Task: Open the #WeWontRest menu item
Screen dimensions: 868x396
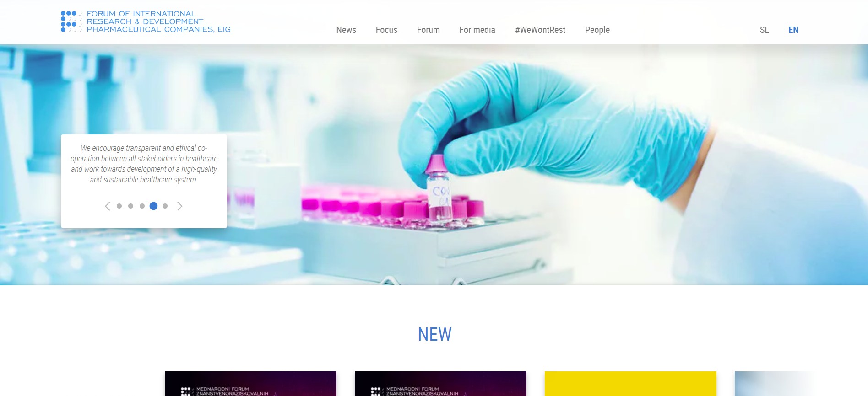Action: [540, 30]
